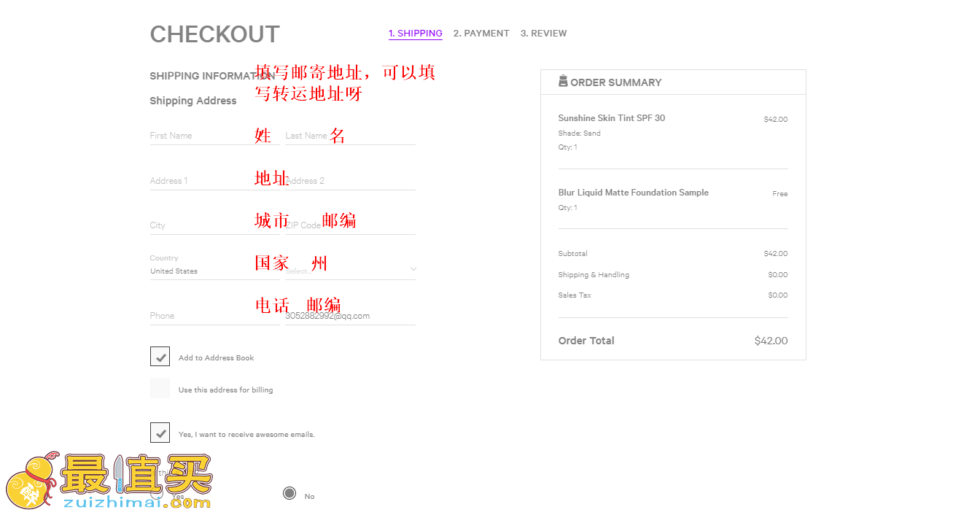Uncheck the Add to Address Book checkbox
Screen dimensions: 980x515
tap(160, 357)
